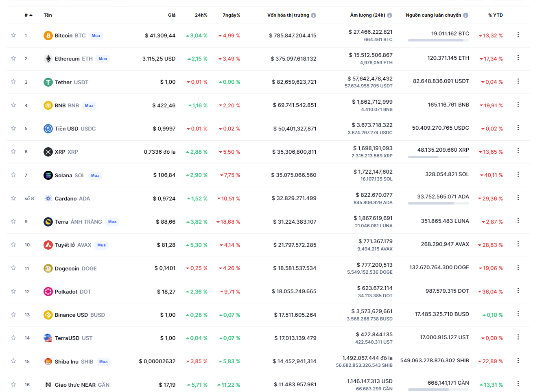544x392 pixels.
Task: Click the XRP black logo
Action: [x=48, y=152]
